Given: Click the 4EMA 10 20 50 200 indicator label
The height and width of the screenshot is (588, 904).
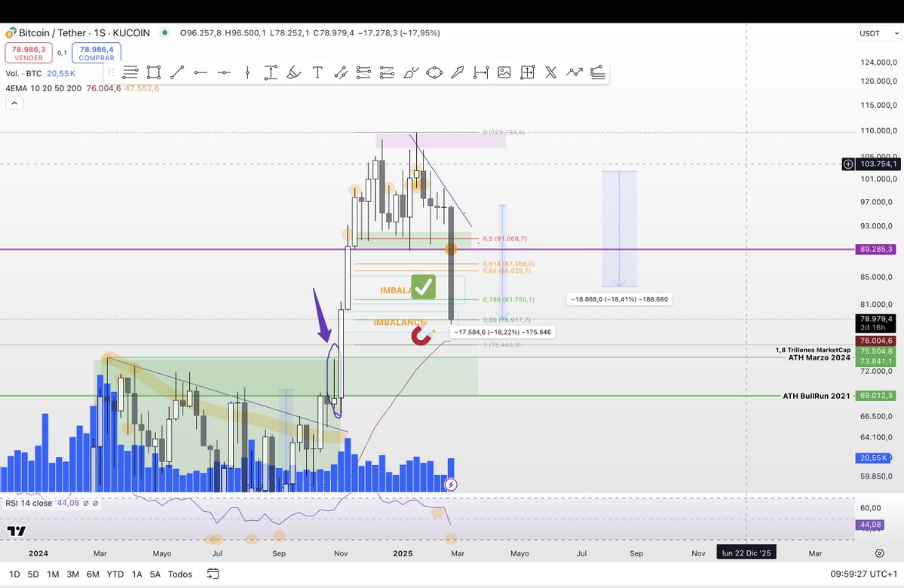Looking at the screenshot, I should 43,88.
